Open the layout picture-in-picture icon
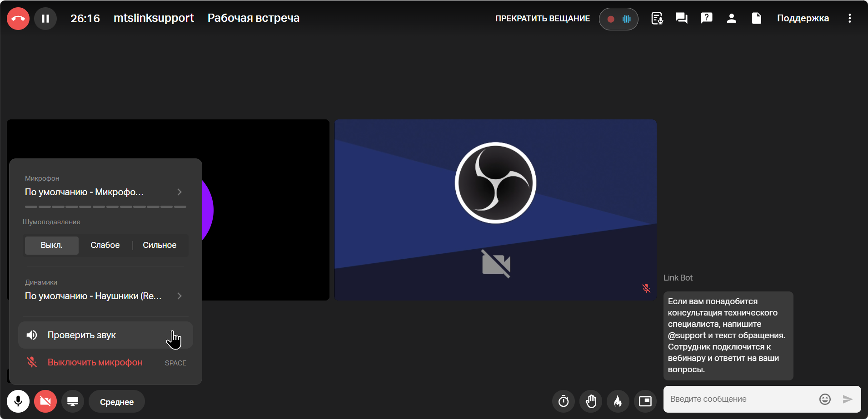Image resolution: width=868 pixels, height=419 pixels. (645, 401)
